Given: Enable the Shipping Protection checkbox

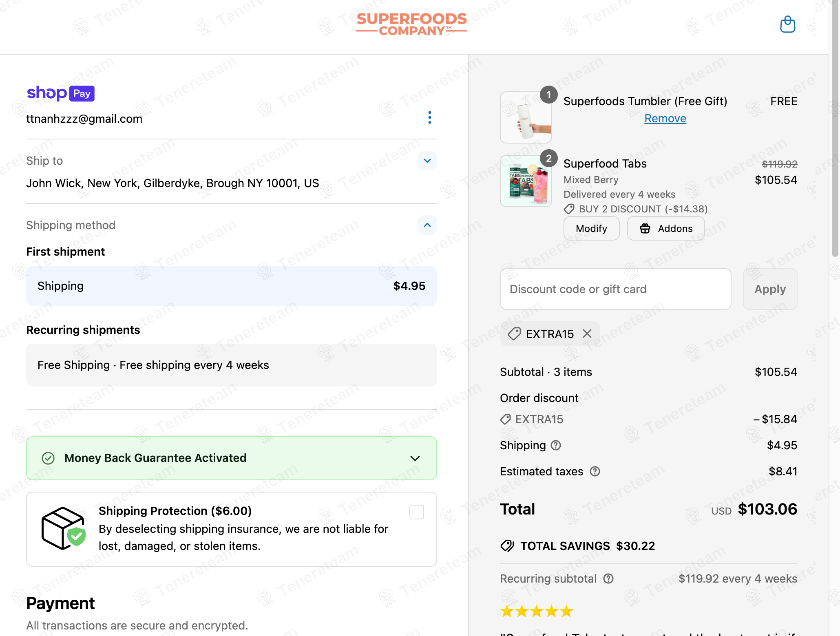Looking at the screenshot, I should 416,512.
